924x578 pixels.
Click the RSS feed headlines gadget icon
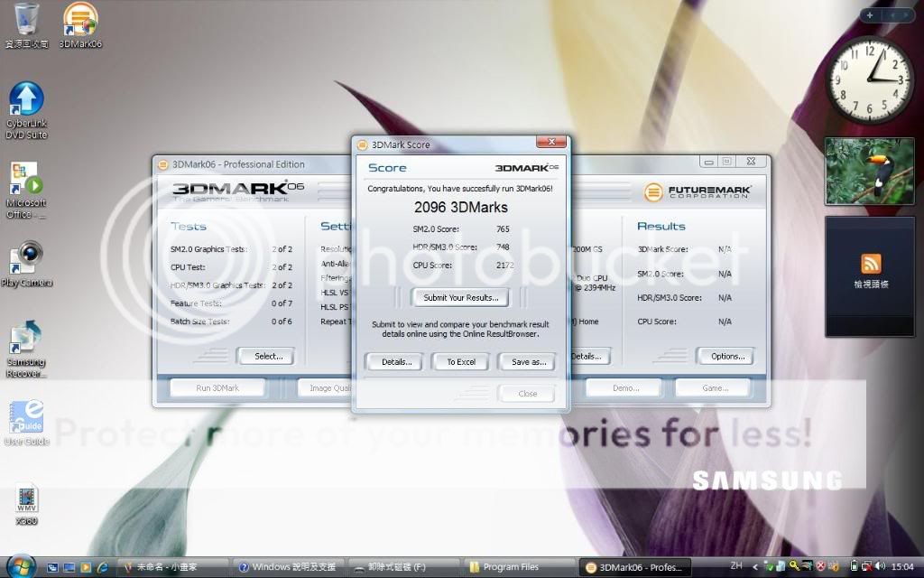pyautogui.click(x=871, y=263)
